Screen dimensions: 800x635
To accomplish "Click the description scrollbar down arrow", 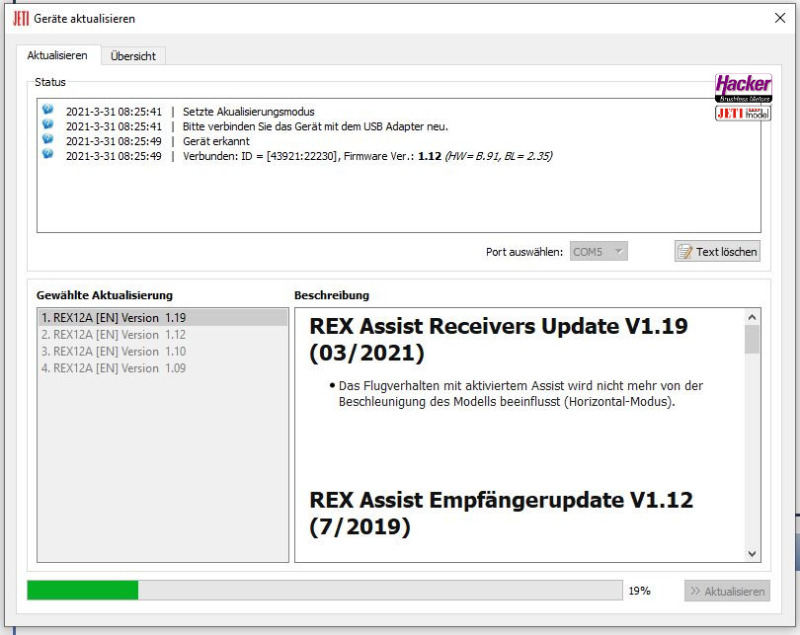I will coord(752,553).
